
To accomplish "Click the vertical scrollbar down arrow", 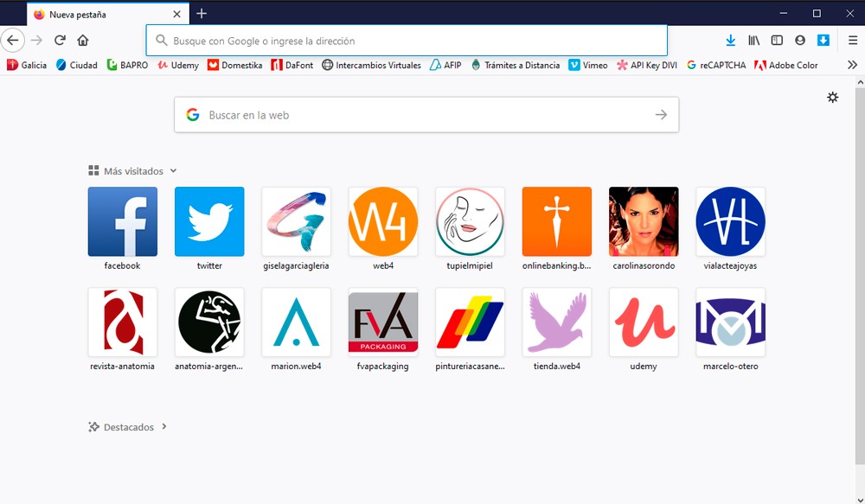I will click(860, 500).
